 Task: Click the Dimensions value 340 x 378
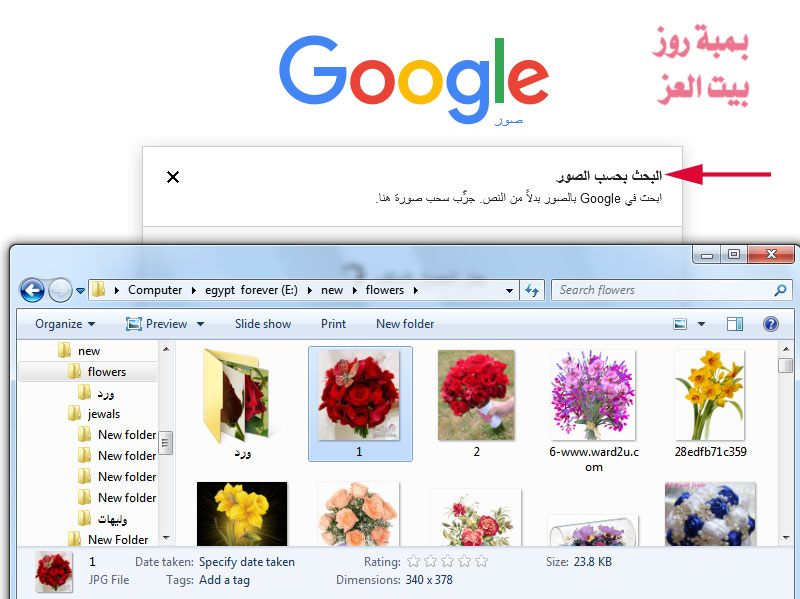pos(429,580)
